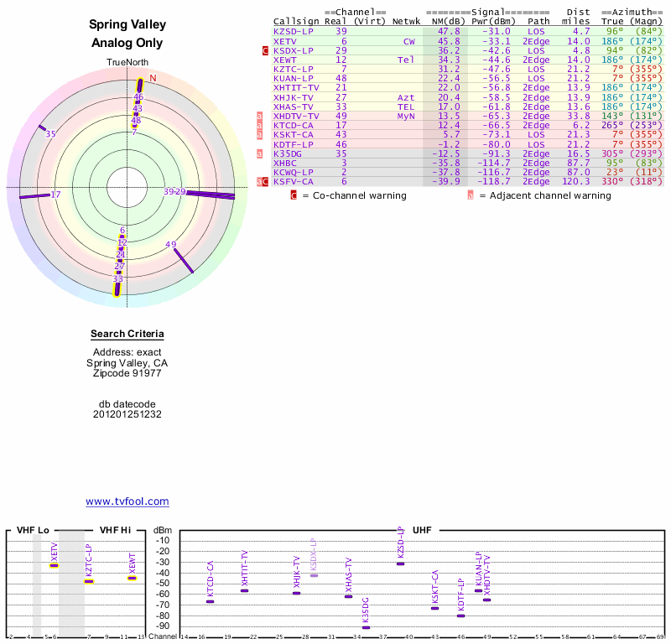Click the XETV callsign row entry
The image size is (671, 644).
click(284, 41)
